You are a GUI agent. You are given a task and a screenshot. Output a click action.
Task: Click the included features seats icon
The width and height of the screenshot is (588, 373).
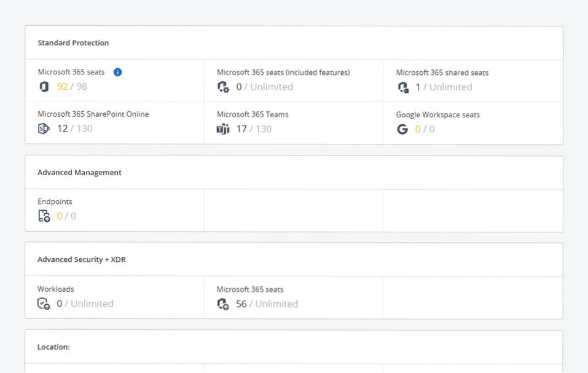point(223,87)
